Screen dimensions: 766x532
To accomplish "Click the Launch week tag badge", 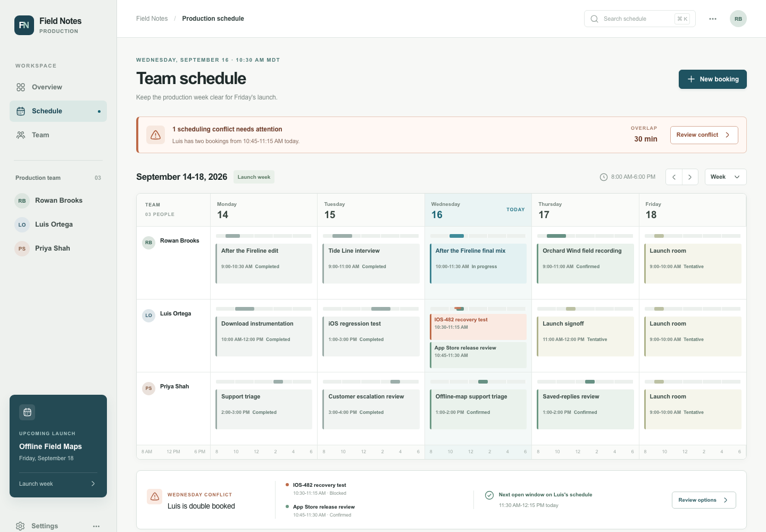I will click(254, 177).
